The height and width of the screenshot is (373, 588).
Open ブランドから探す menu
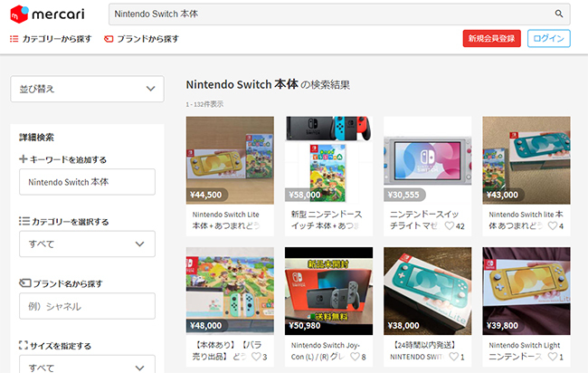(141, 39)
